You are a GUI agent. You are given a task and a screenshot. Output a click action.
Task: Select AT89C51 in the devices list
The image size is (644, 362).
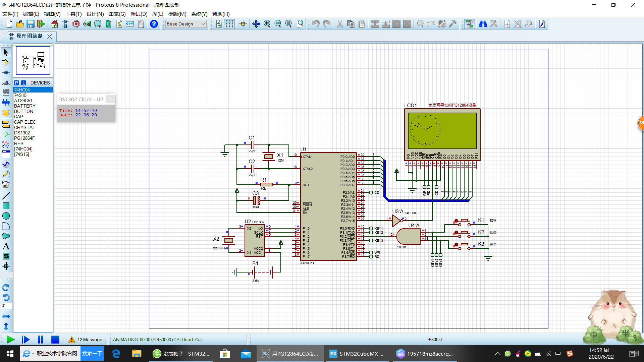33,101
